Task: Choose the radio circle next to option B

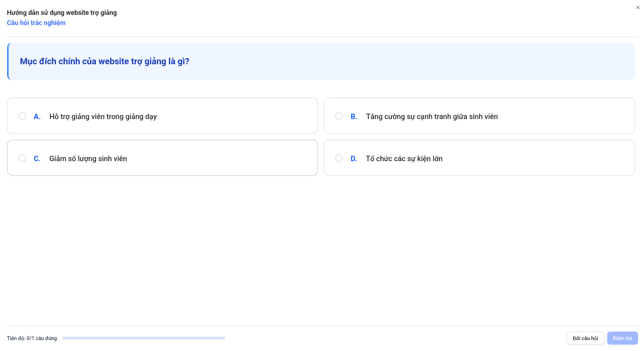Action: tap(339, 116)
